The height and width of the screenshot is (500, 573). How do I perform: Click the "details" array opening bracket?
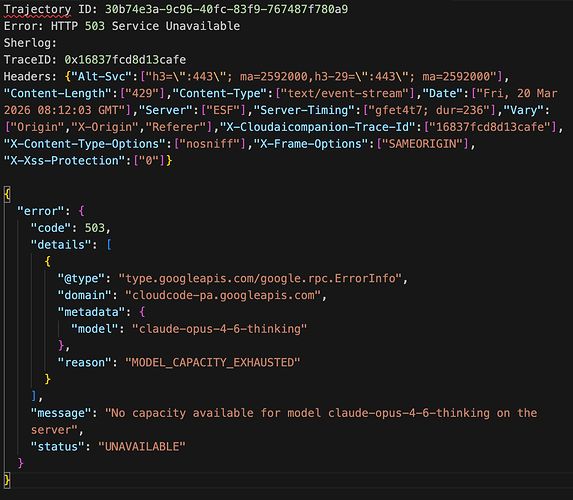pos(109,245)
